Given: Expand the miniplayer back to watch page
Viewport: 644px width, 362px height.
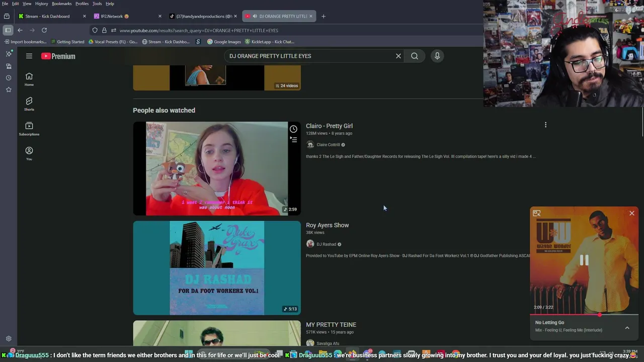Looking at the screenshot, I should click(537, 213).
